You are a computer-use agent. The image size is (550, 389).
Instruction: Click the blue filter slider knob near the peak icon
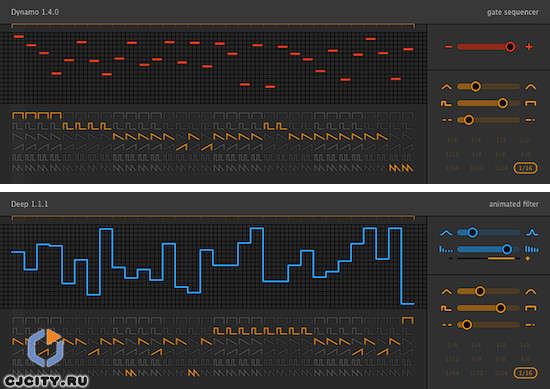point(472,232)
